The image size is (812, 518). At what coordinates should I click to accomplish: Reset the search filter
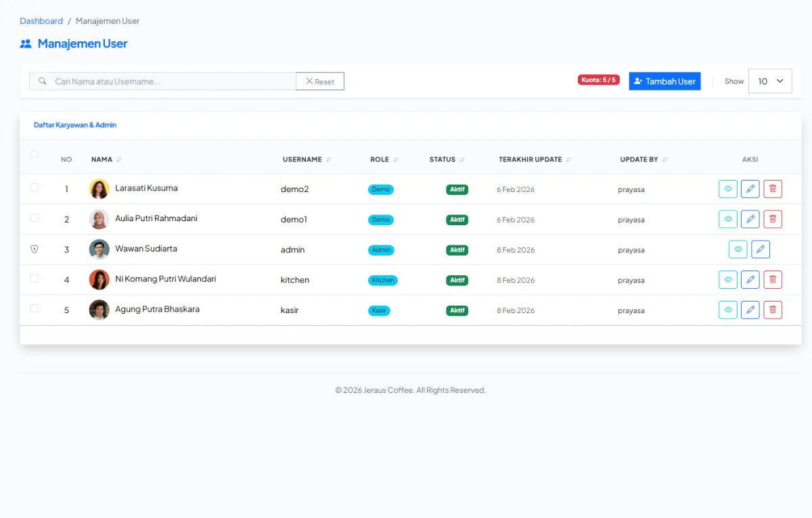320,81
